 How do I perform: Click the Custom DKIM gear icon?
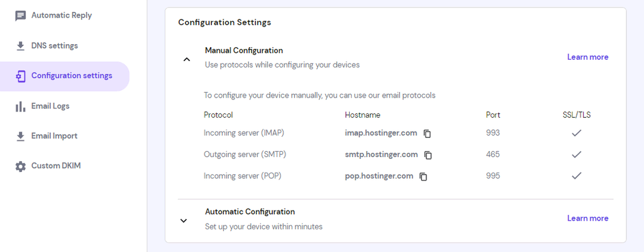click(x=21, y=166)
